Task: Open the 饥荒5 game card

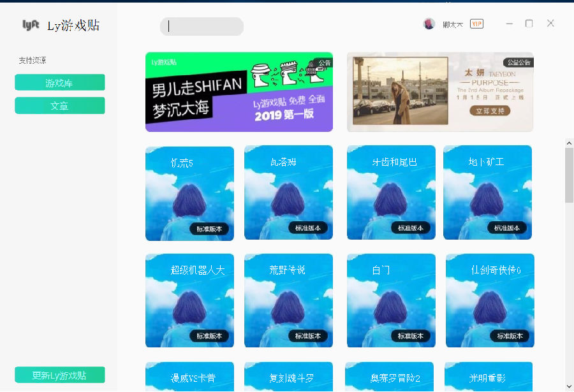Action: [x=189, y=193]
